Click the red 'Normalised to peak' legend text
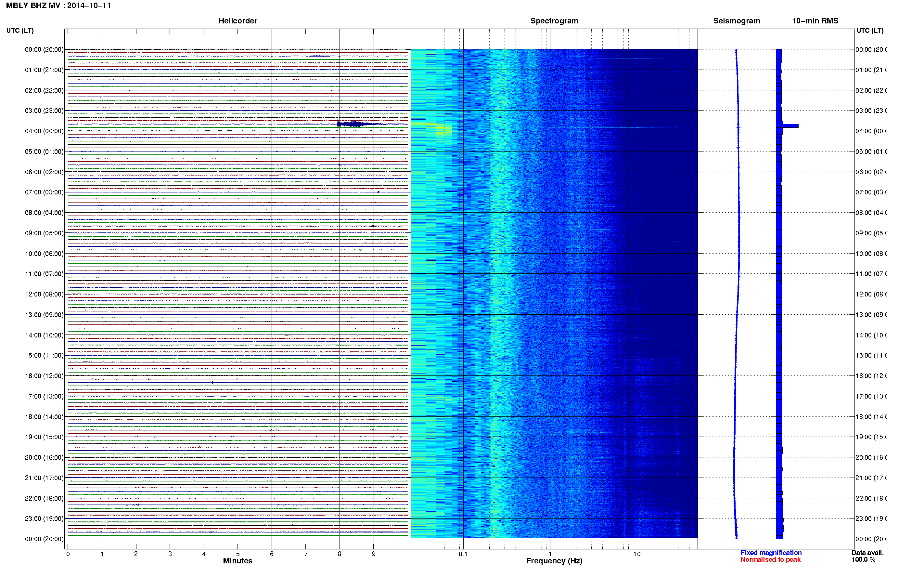 770,560
